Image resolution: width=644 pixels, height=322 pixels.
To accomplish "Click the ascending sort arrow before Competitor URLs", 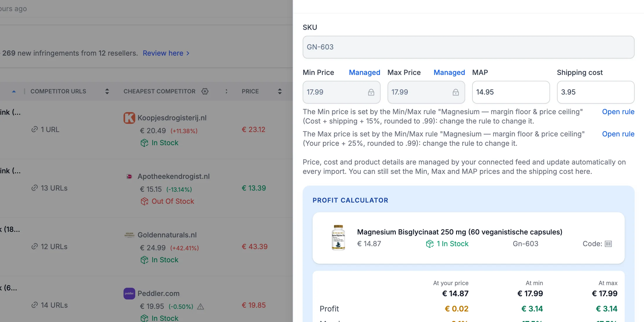I will (14, 92).
